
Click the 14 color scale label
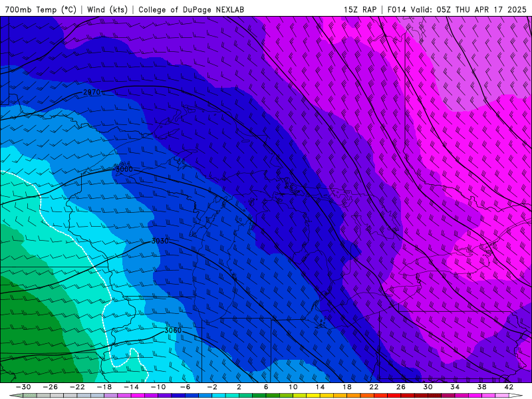pyautogui.click(x=320, y=387)
